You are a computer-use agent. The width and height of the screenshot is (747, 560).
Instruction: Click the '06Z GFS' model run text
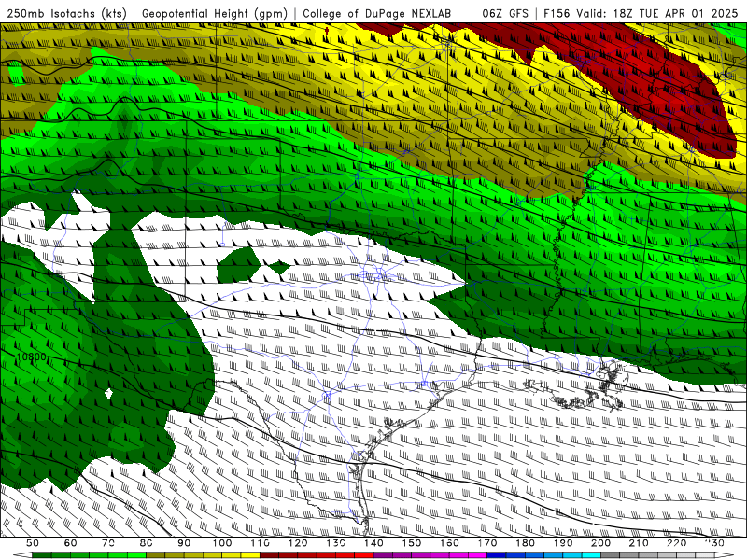click(x=505, y=14)
